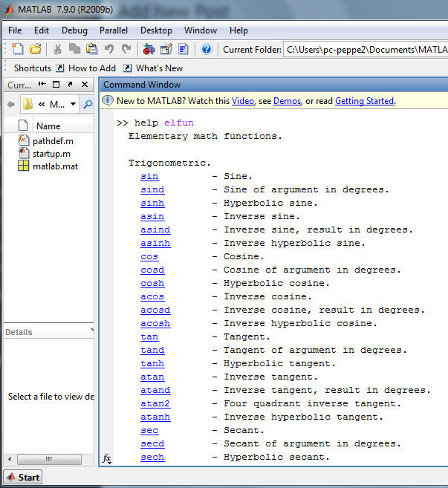Viewport: 448px width, 488px height.
Task: Click the sin function link
Action: pyautogui.click(x=149, y=177)
